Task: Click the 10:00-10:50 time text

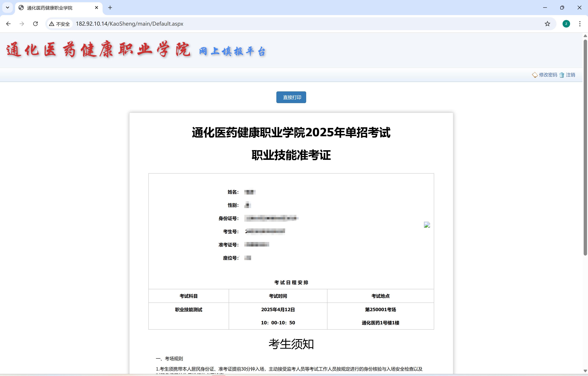Action: click(278, 323)
